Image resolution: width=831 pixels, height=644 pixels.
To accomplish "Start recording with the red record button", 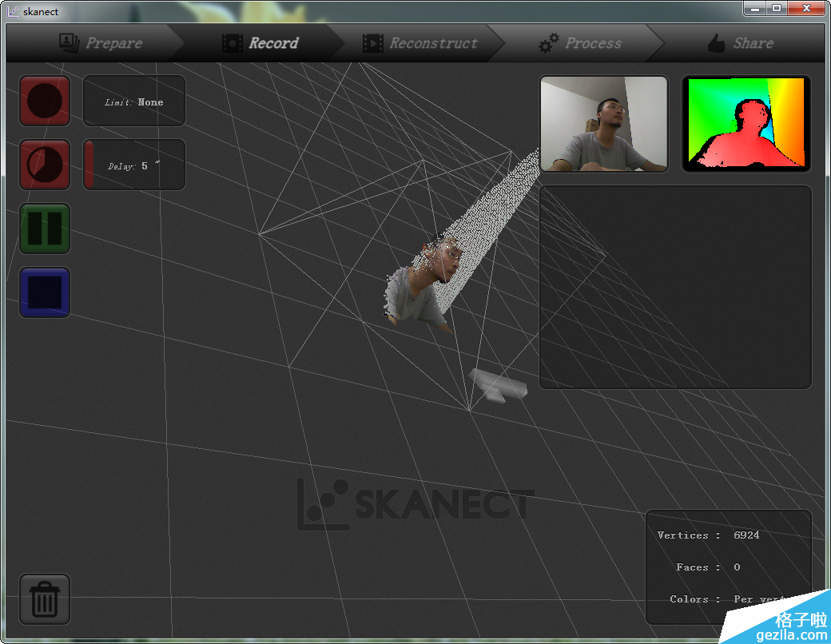I will click(x=45, y=101).
